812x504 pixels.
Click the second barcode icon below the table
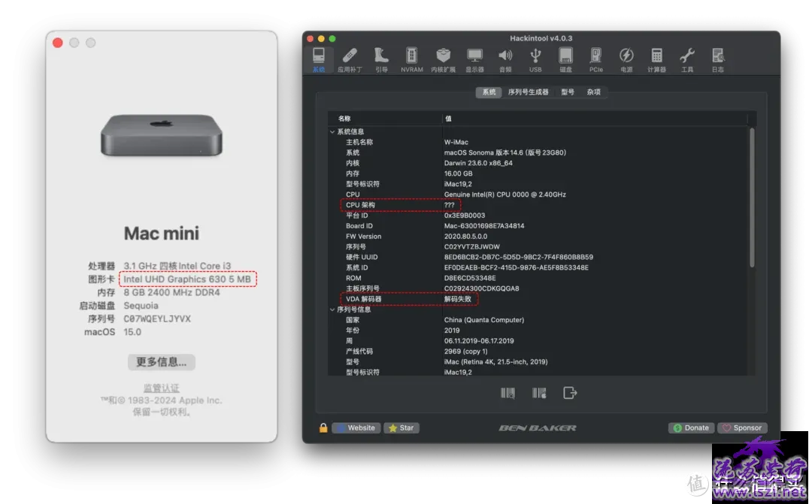click(x=539, y=394)
